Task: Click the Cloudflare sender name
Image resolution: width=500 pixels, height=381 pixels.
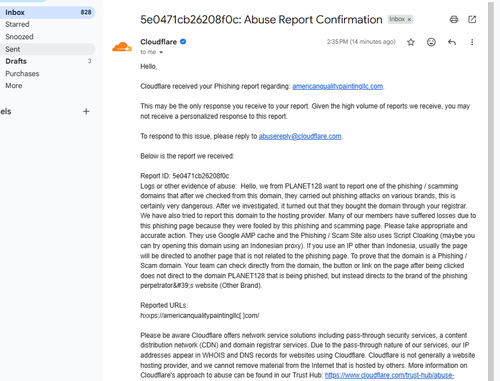Action: [158, 42]
